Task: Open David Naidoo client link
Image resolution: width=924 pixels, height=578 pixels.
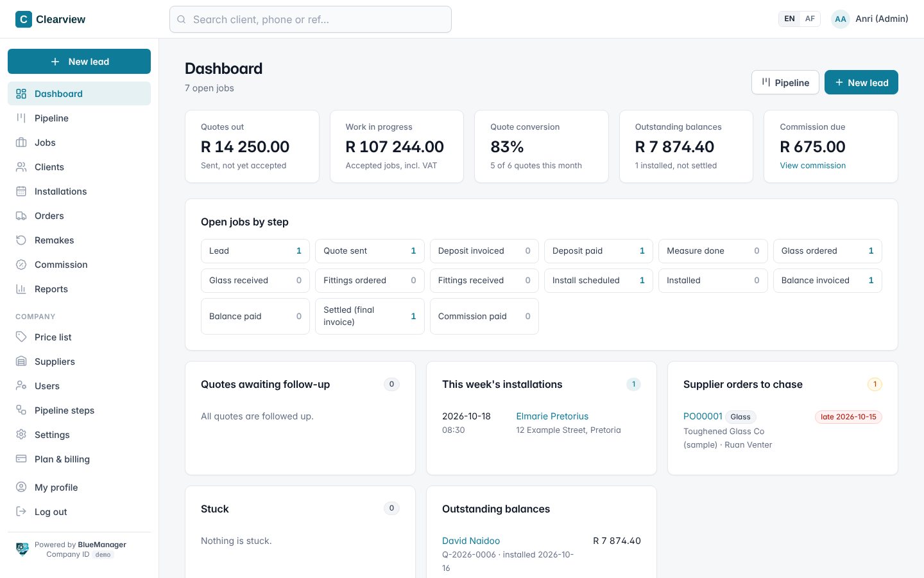Action: tap(471, 541)
